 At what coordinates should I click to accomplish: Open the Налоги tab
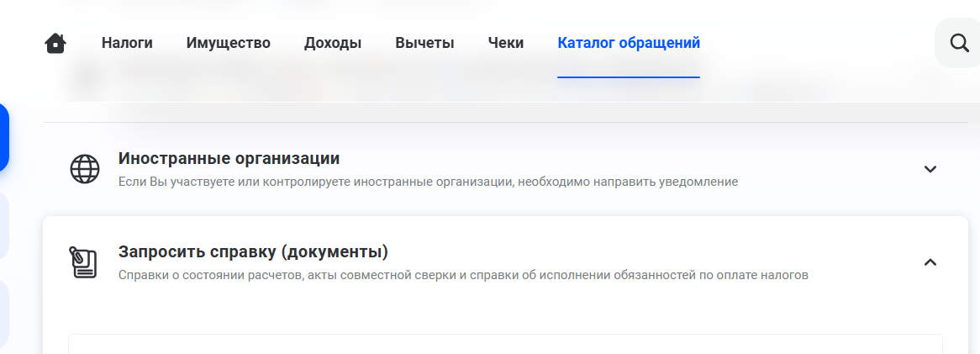click(x=127, y=43)
